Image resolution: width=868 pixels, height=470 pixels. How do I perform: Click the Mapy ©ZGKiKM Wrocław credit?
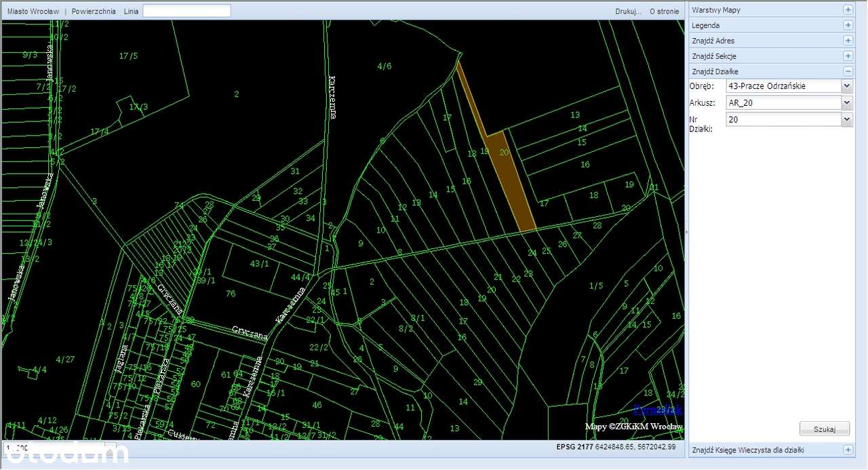[634, 427]
